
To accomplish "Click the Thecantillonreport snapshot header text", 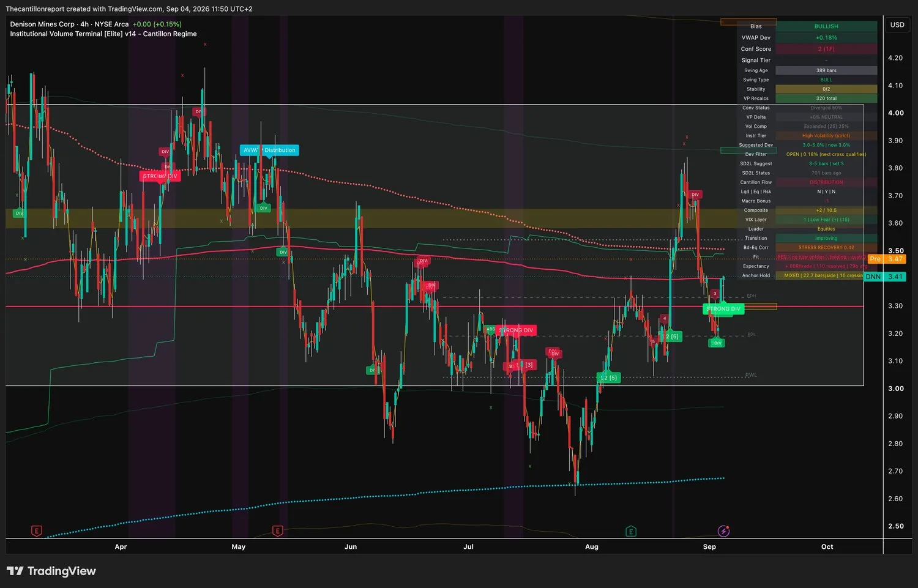I will pyautogui.click(x=129, y=9).
